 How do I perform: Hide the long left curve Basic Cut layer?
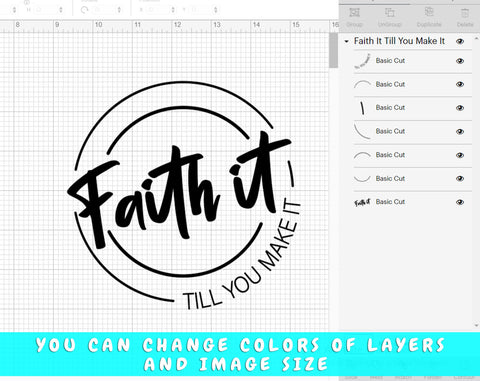click(x=460, y=131)
